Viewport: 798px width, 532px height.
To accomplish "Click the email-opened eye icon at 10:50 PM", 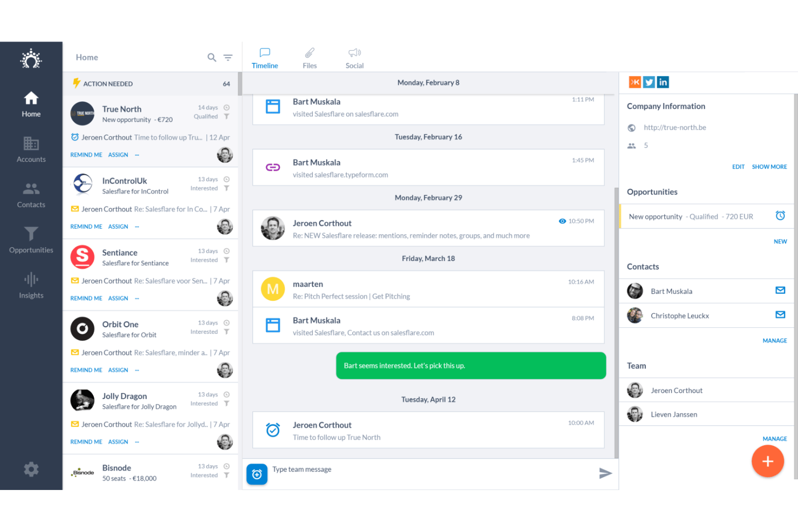I will click(562, 221).
